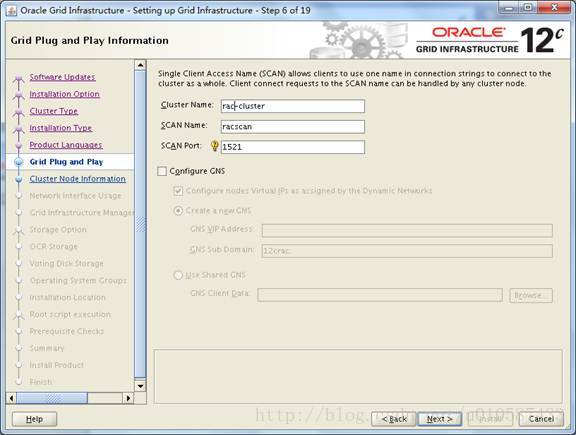
Task: Open Installation Option step link
Action: [65, 94]
